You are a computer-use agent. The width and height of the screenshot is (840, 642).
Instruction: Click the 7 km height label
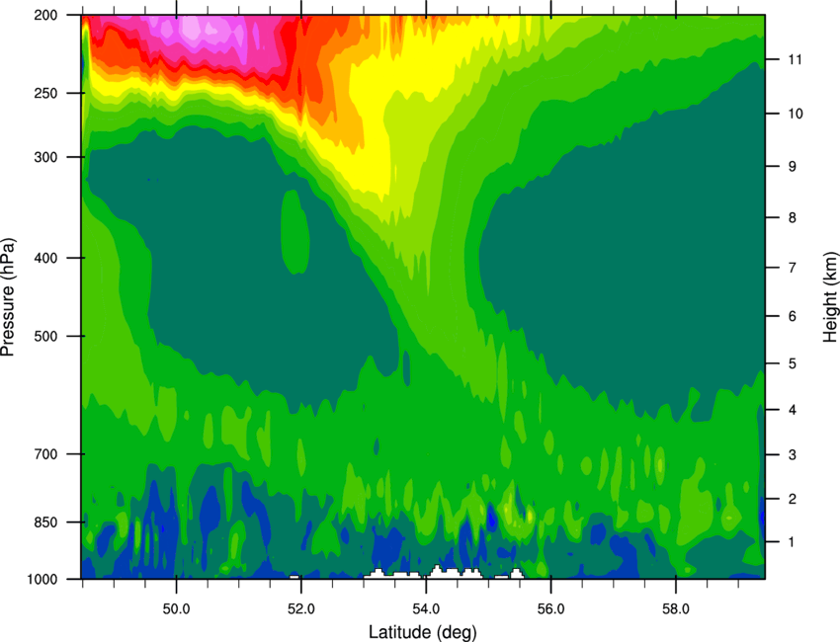(x=793, y=268)
